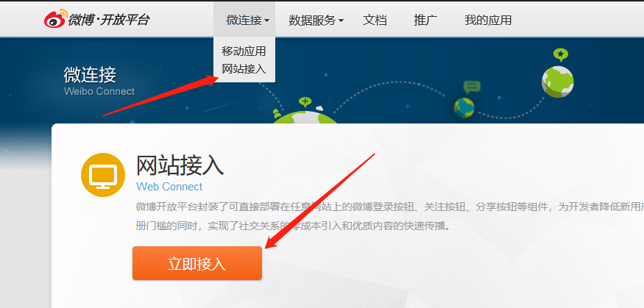Click the small blue-green planet illustration
Image resolution: width=644 pixels, height=308 pixels.
pyautogui.click(x=464, y=108)
